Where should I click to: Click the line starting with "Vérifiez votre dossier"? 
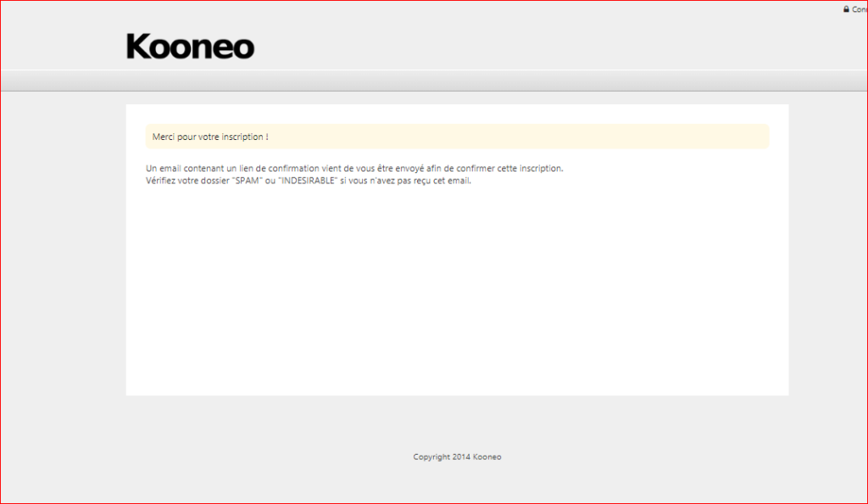point(308,181)
